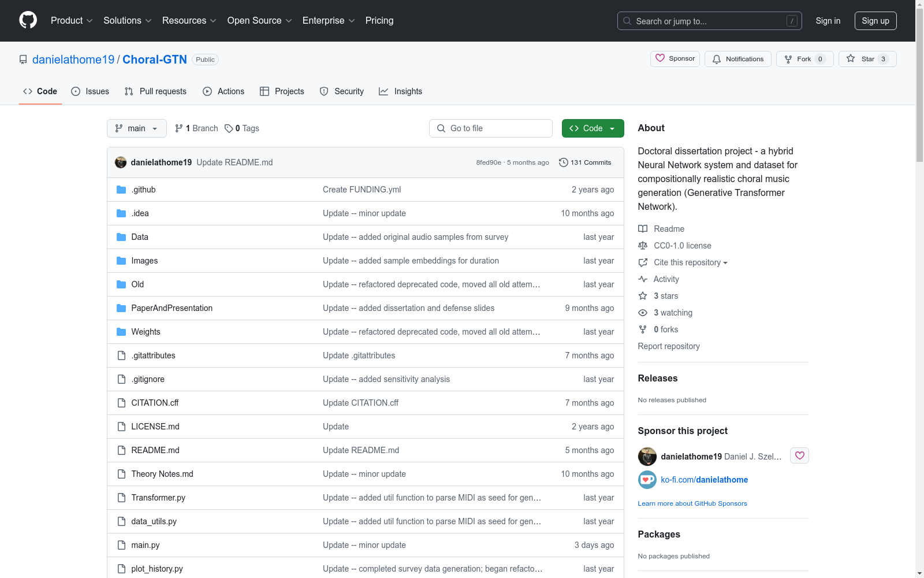Screen dimensions: 924x578
Task: Open commit hash 8fed90e
Action: tap(489, 162)
